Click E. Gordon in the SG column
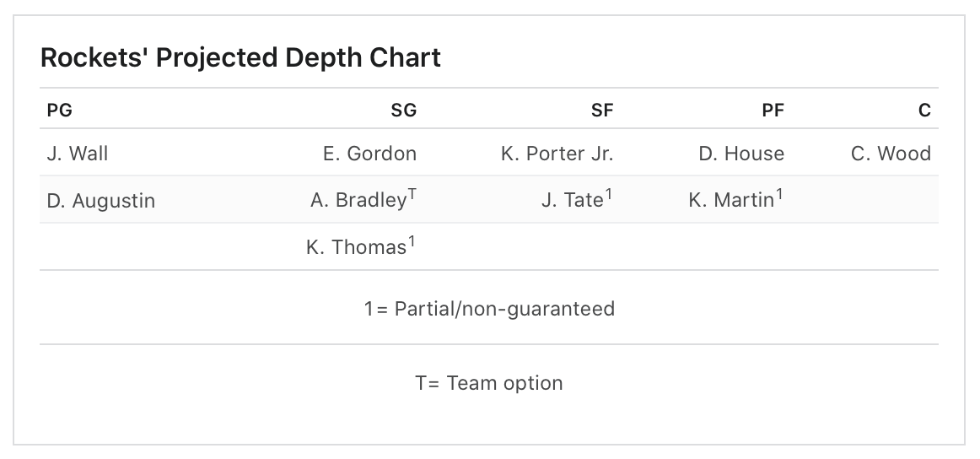Viewport: 980px width, 459px height. (370, 154)
